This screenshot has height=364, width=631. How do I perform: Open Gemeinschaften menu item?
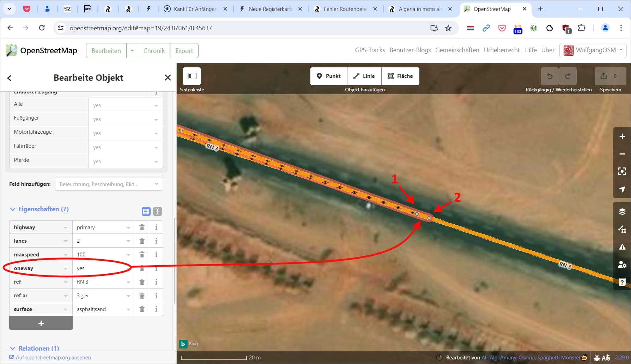457,50
